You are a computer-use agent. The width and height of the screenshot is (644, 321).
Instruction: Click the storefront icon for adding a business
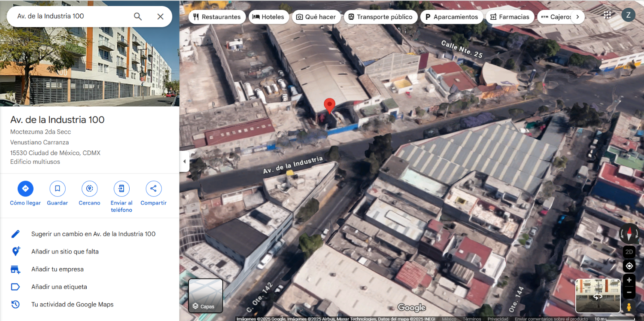pyautogui.click(x=15, y=269)
